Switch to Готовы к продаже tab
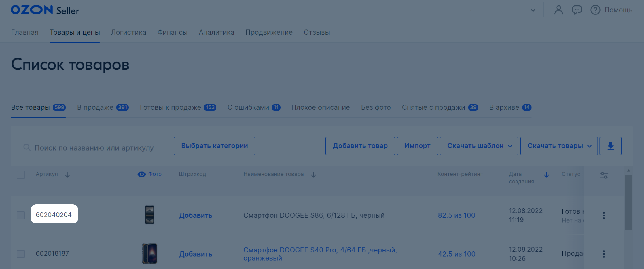This screenshot has width=644, height=269. [x=178, y=107]
